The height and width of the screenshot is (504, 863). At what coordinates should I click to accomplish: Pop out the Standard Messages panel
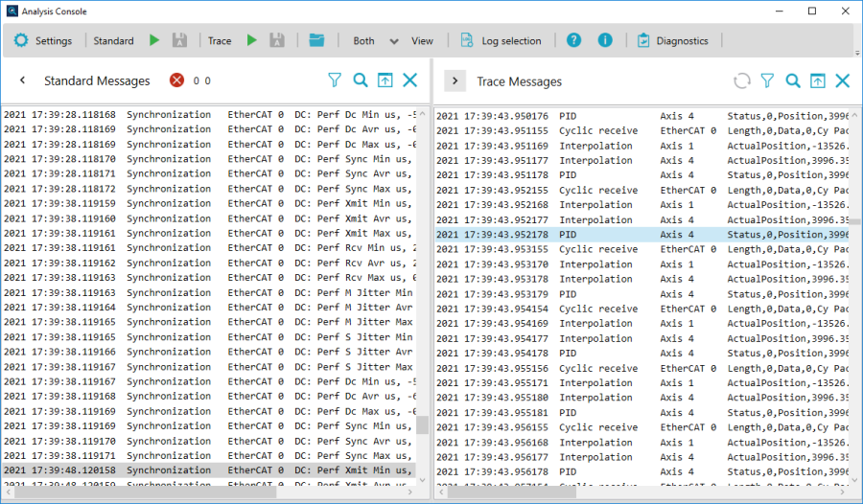385,81
